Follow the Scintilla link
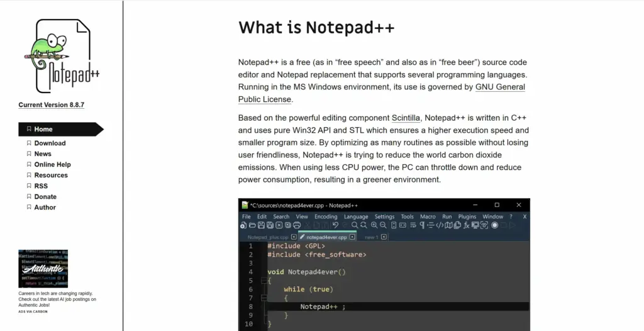The image size is (644, 331). [x=406, y=118]
